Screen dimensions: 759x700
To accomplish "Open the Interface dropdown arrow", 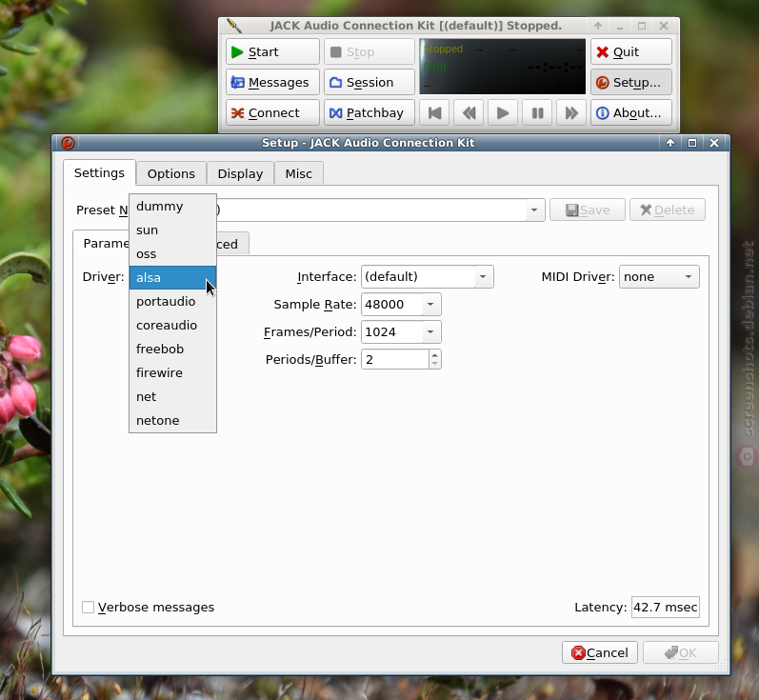I will (483, 277).
